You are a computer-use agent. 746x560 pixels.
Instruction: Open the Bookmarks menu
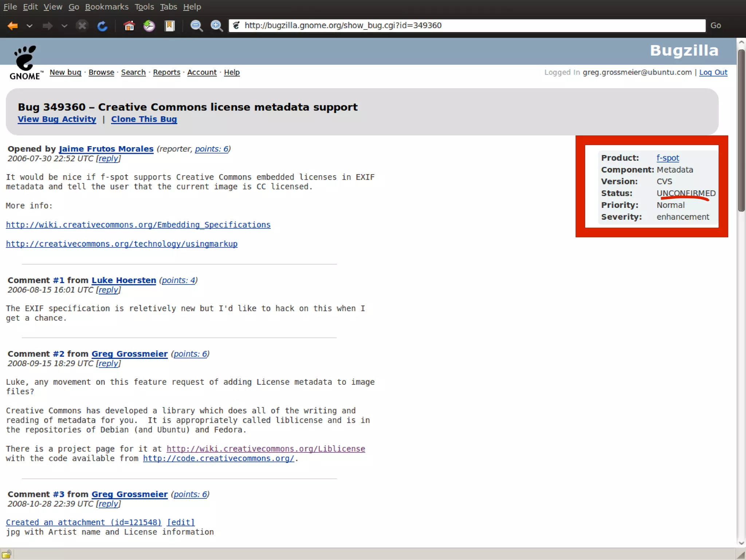click(x=106, y=7)
